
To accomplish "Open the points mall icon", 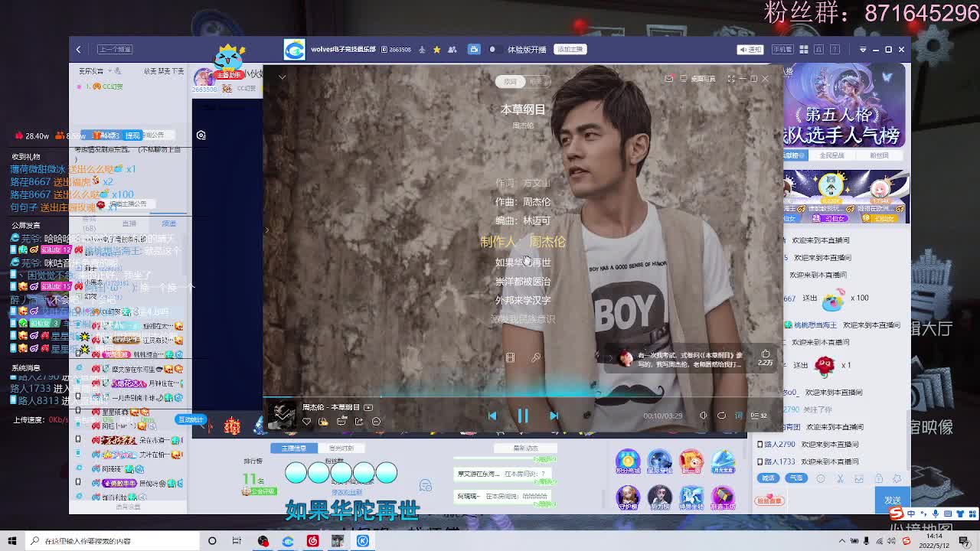I will 627,461.
